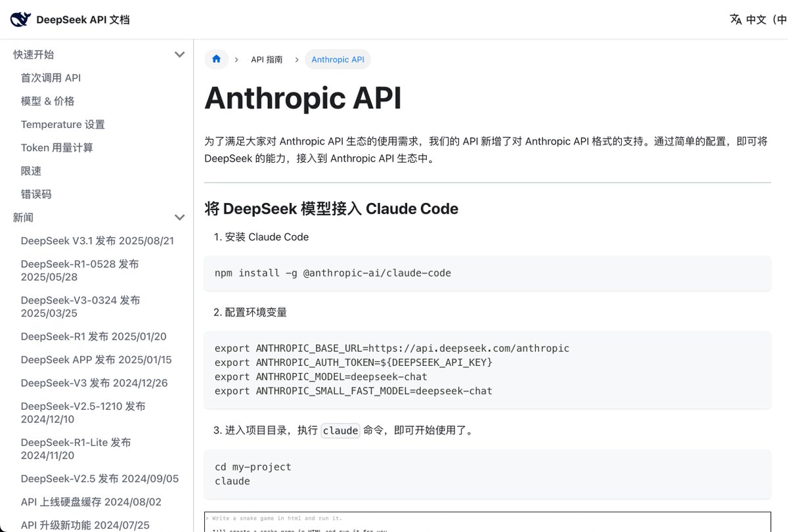This screenshot has width=788, height=532.
Task: Click the inline claude code word
Action: 340,431
